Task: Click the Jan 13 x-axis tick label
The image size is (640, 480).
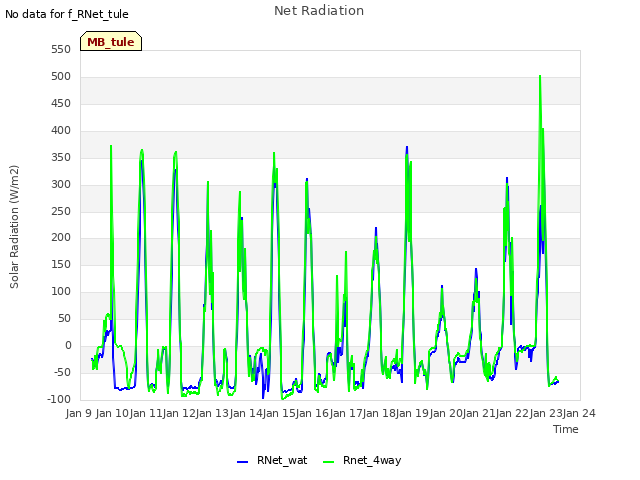Action: pos(212,413)
